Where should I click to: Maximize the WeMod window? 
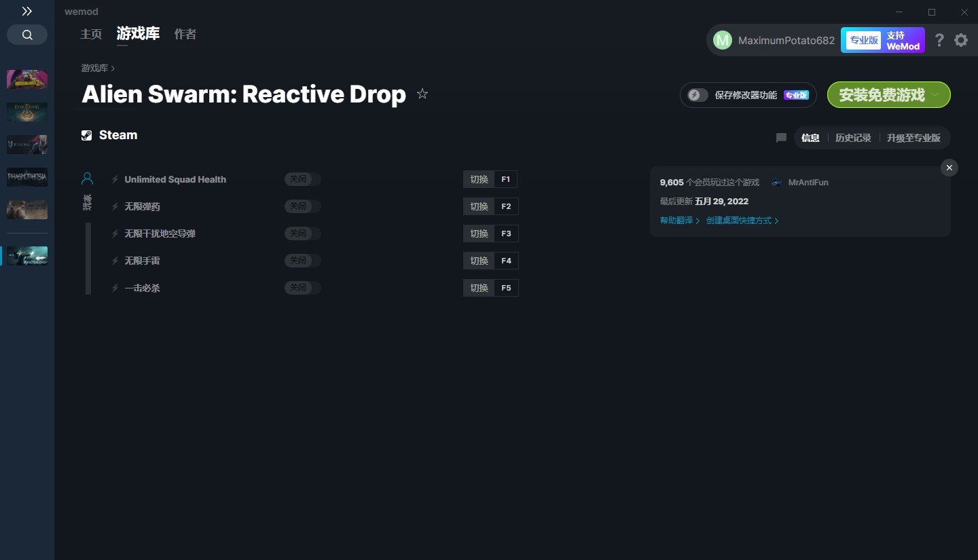(932, 12)
